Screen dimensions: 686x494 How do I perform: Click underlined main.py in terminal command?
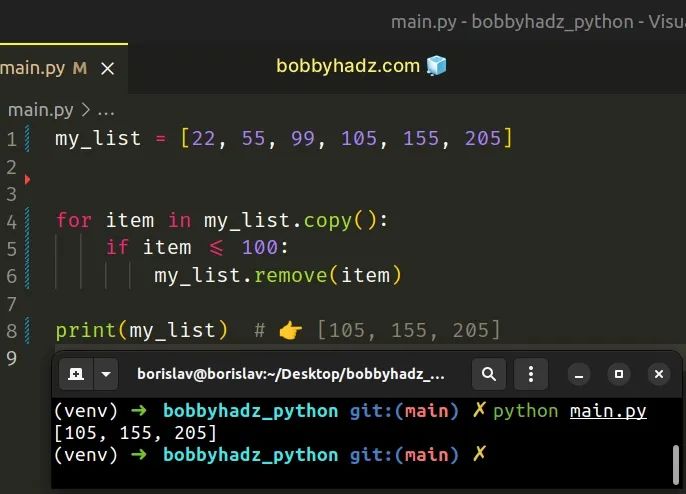pyautogui.click(x=608, y=411)
